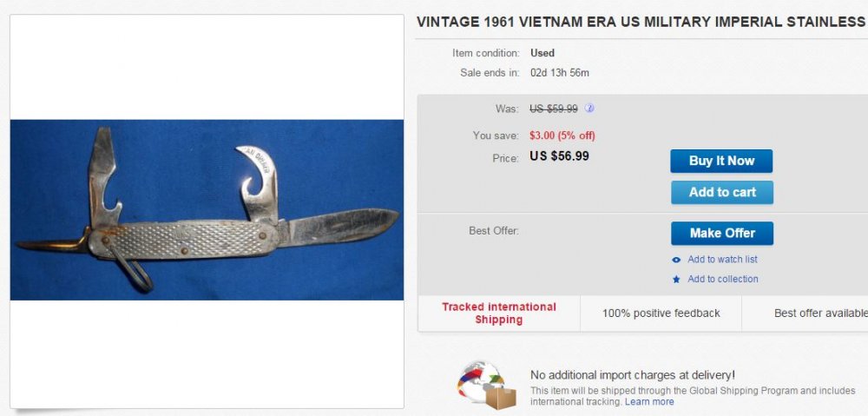Screen dimensions: 868x416
Task: Click the 02d 13h 56m sale countdown
Action: pyautogui.click(x=560, y=73)
